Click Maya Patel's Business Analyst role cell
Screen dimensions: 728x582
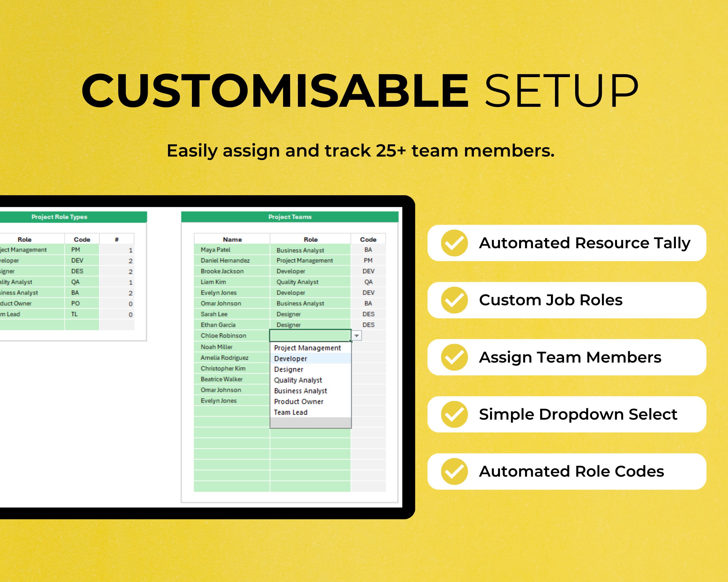pyautogui.click(x=310, y=250)
